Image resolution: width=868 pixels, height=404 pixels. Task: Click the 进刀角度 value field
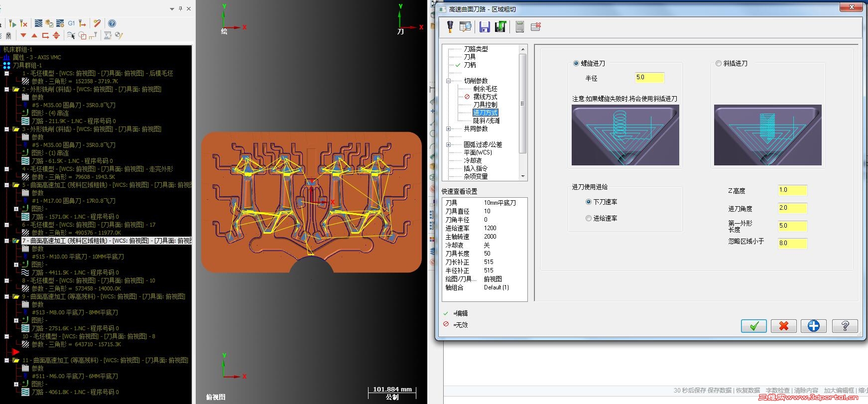point(792,208)
